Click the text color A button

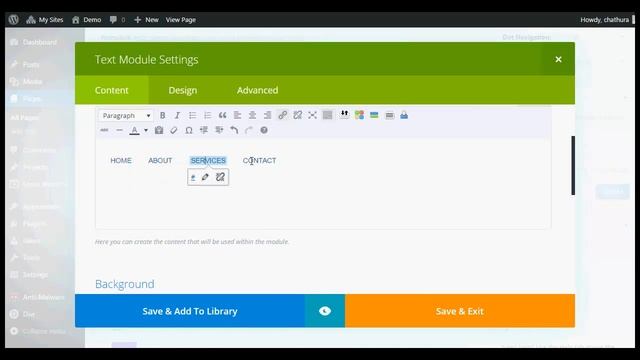click(134, 130)
